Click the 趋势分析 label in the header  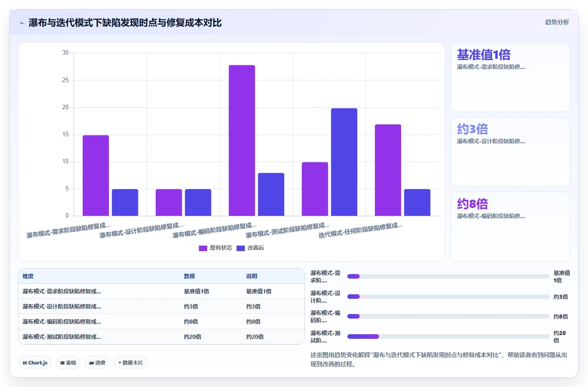click(557, 22)
